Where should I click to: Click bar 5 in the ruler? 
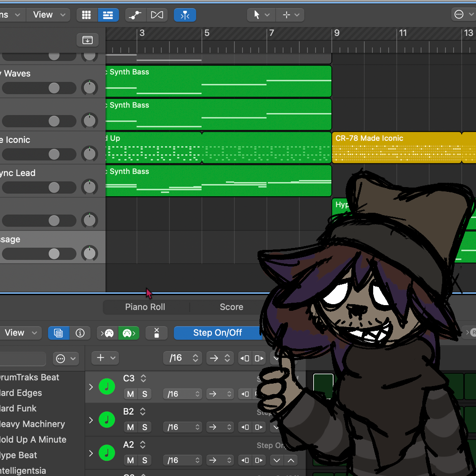coord(207,33)
